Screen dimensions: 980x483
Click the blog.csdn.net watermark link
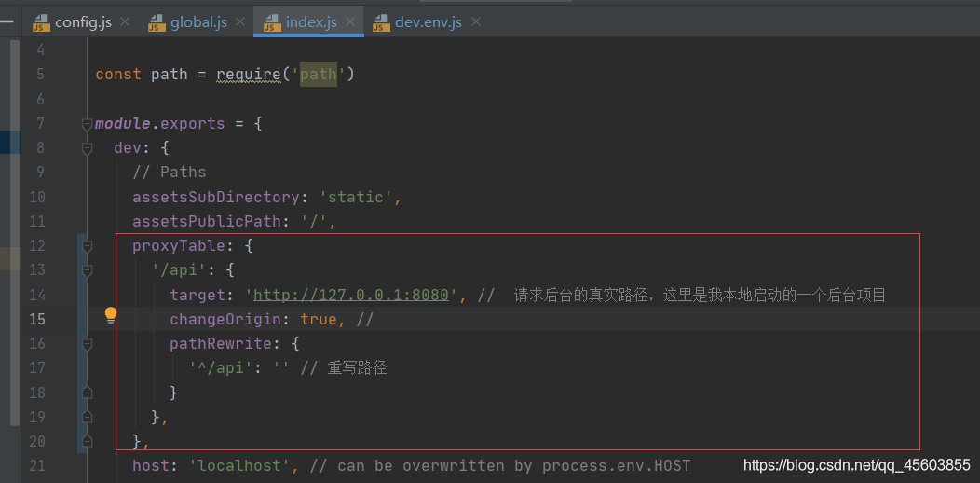point(856,463)
